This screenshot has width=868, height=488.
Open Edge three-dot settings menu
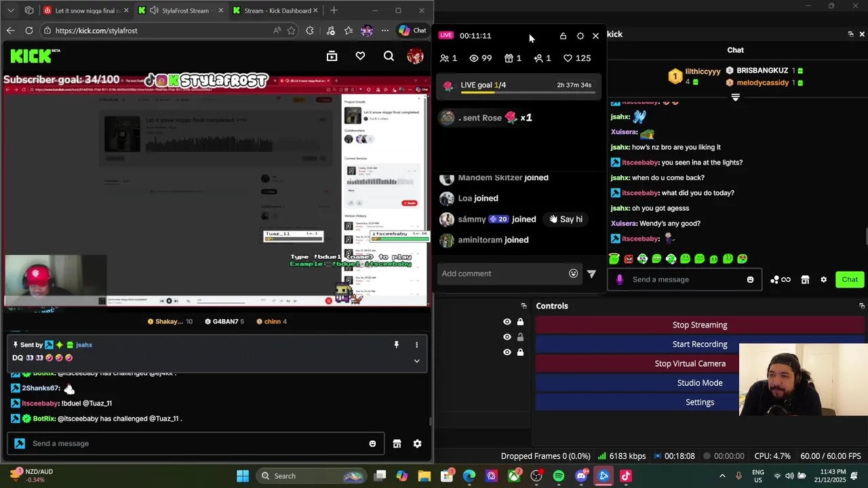click(384, 30)
